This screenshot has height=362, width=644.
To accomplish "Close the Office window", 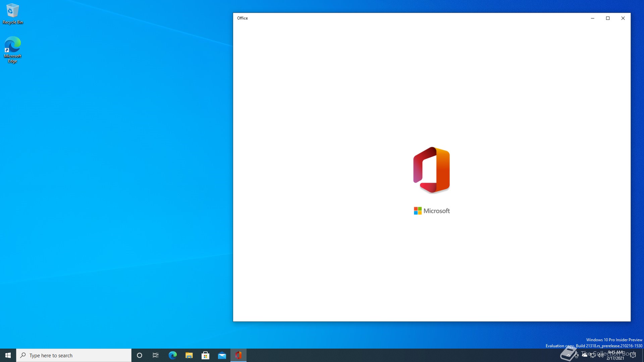I will (623, 18).
